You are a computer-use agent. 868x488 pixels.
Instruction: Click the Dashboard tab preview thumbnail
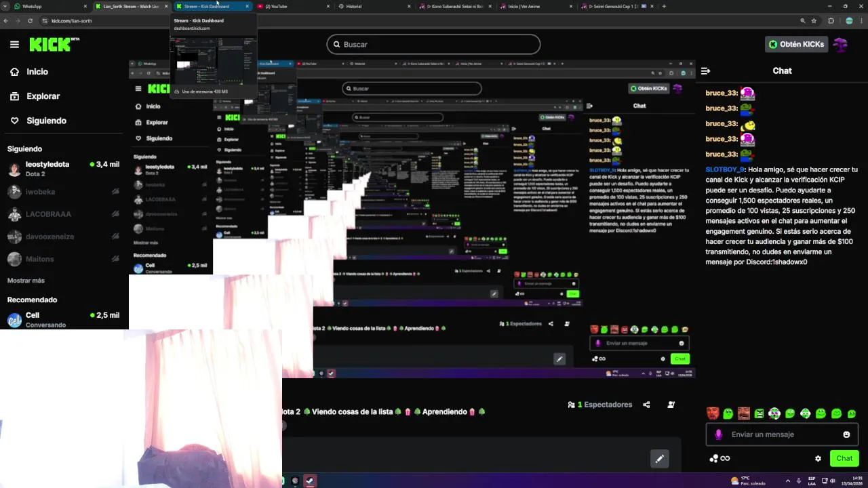point(213,60)
